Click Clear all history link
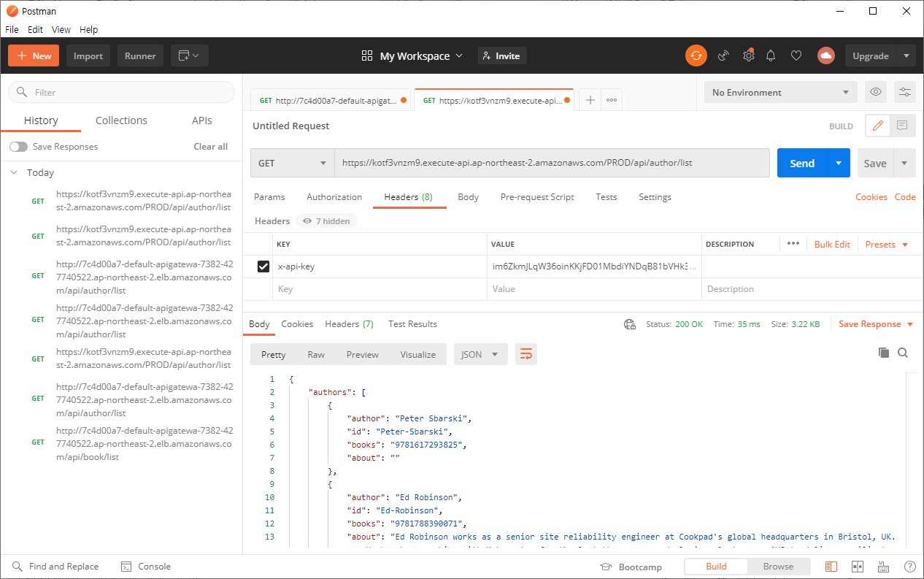The height and width of the screenshot is (579, 924). tap(210, 147)
